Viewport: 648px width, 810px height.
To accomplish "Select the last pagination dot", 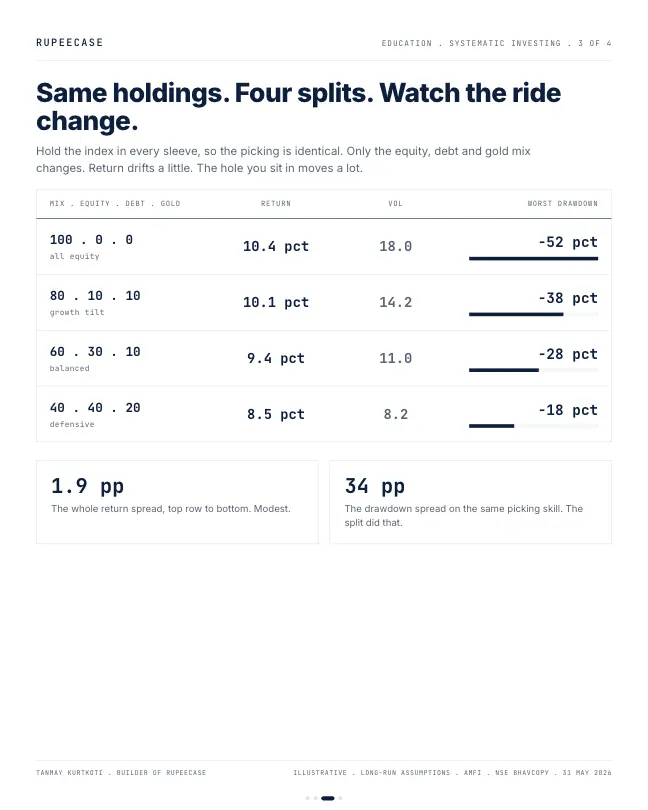I will pos(340,798).
